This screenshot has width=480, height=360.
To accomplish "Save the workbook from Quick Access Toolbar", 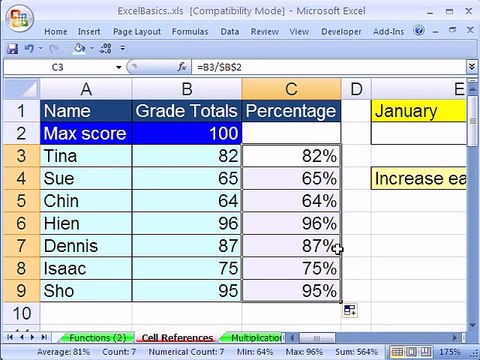I will coord(12,49).
